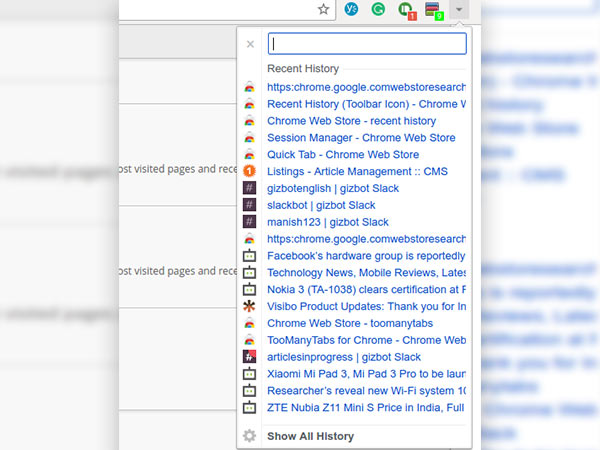Click the green Grammarly extension icon
The height and width of the screenshot is (450, 600).
pyautogui.click(x=378, y=9)
